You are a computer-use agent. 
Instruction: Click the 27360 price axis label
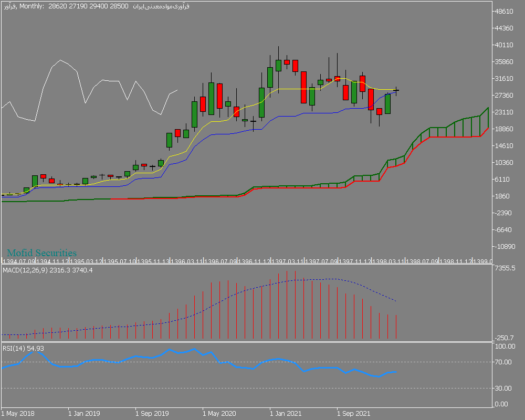click(504, 96)
